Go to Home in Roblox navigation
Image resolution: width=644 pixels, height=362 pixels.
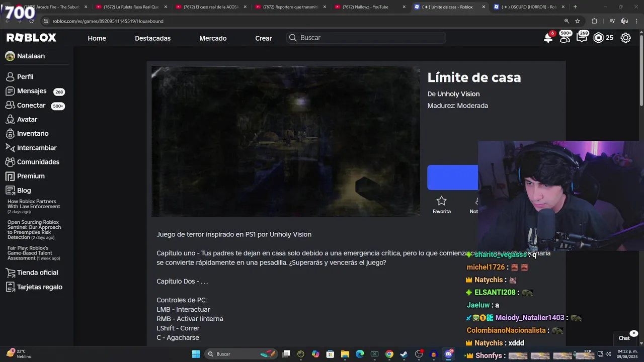pos(97,38)
